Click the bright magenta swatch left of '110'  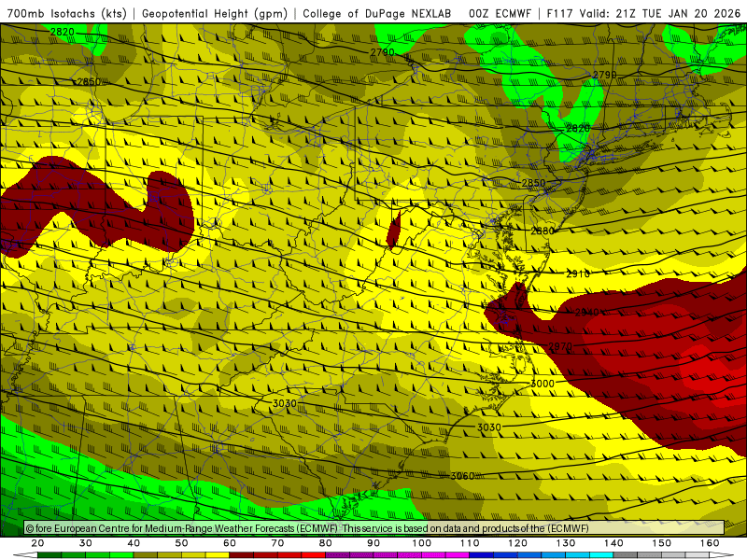pos(458,555)
